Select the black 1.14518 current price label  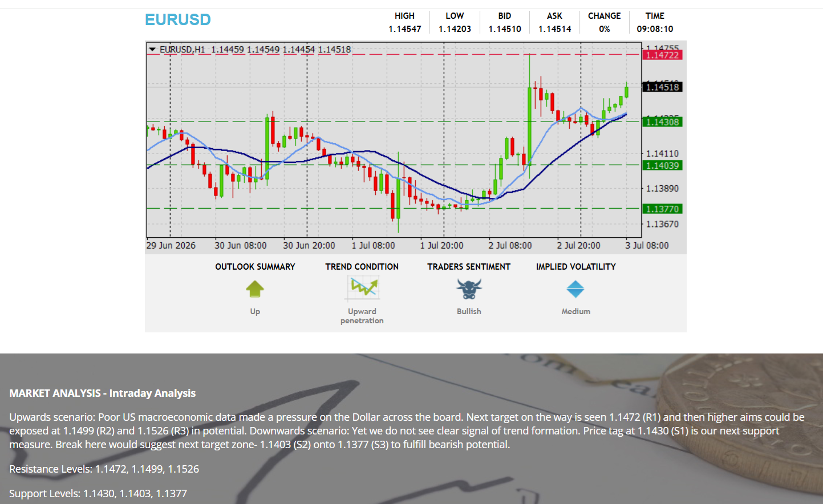tap(662, 87)
